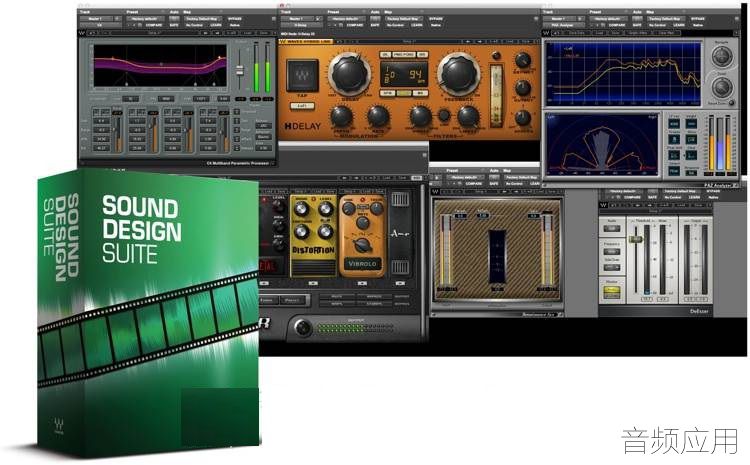
Task: Click the lower zoom knob in PAZ Analyzer
Action: [721, 88]
